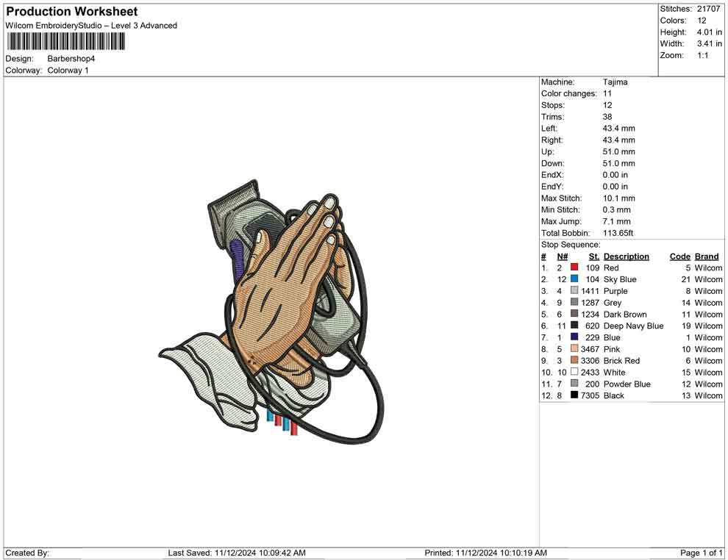Click the St. column header
The width and height of the screenshot is (728, 560).
594,256
